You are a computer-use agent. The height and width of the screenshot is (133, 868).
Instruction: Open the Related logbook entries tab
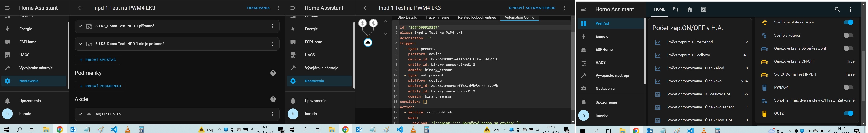tap(477, 18)
